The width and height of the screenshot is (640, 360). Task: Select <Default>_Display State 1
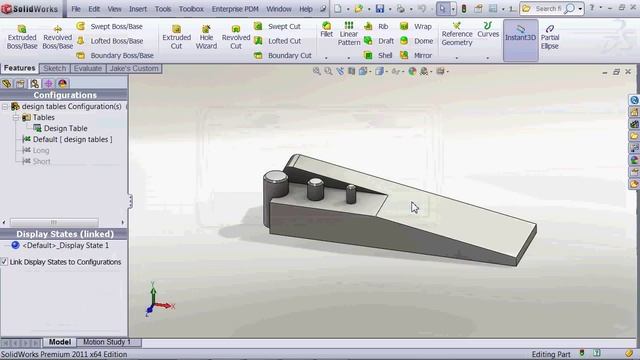60,245
